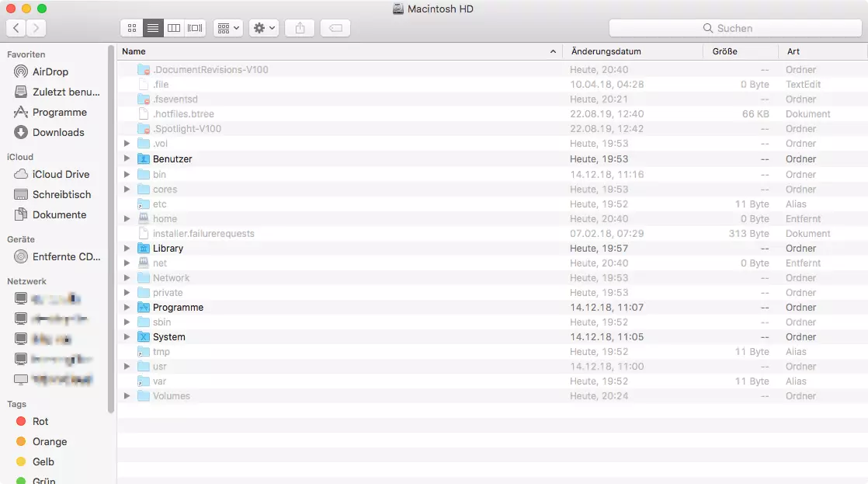Click the Macintosh HD title icon
This screenshot has height=484, width=868.
(398, 9)
